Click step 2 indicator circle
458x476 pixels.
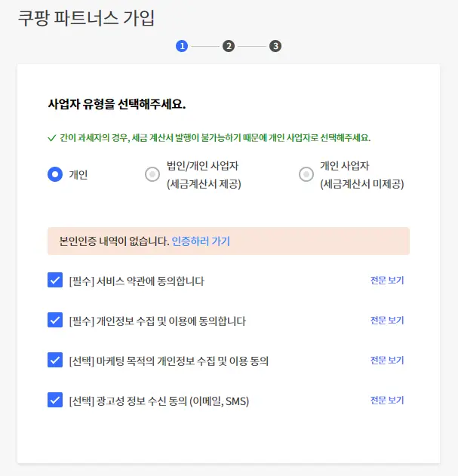[x=229, y=46]
